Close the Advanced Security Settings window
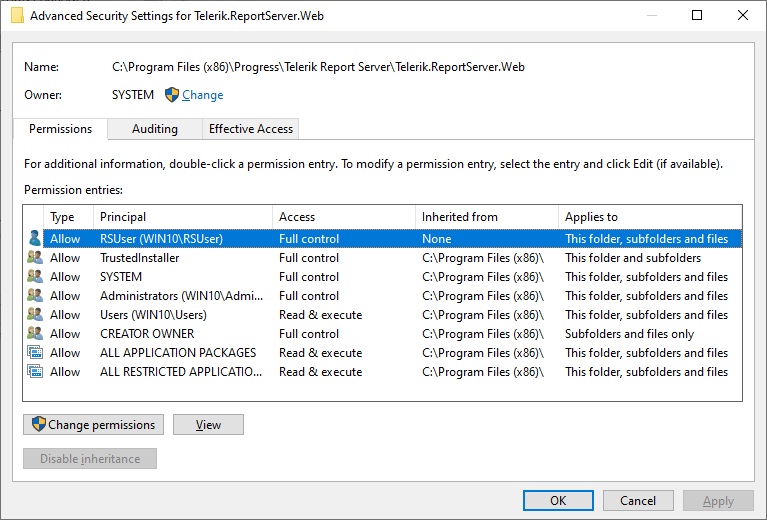767x520 pixels. [x=743, y=15]
